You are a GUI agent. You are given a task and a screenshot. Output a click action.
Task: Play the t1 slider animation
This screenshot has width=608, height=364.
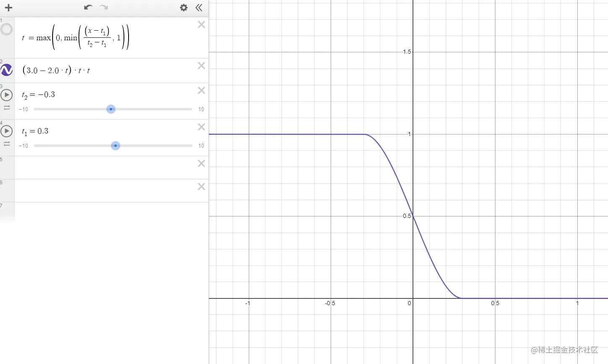(x=7, y=131)
